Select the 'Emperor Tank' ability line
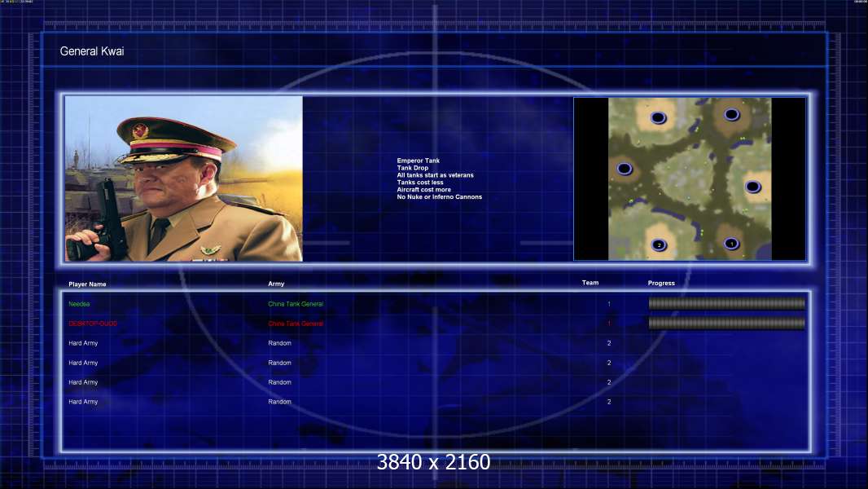 click(418, 161)
